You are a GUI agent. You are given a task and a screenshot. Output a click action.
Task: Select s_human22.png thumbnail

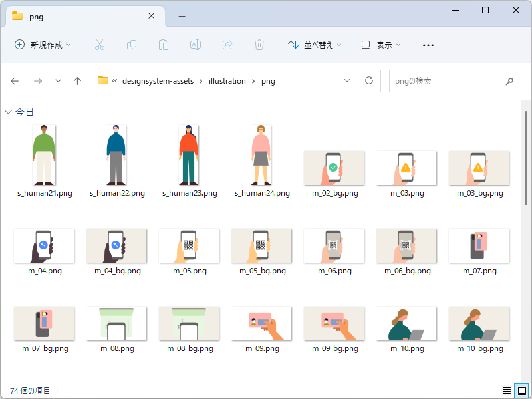click(x=116, y=155)
